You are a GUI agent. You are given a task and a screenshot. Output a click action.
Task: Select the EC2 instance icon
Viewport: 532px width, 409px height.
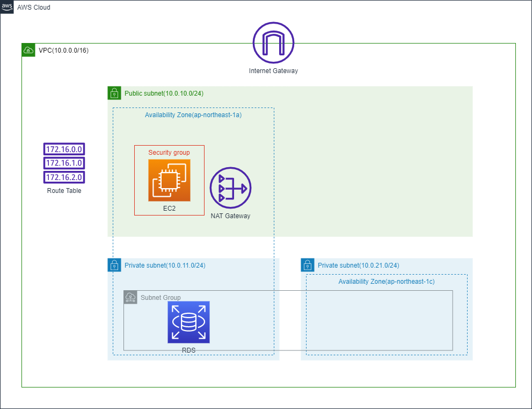pos(169,180)
